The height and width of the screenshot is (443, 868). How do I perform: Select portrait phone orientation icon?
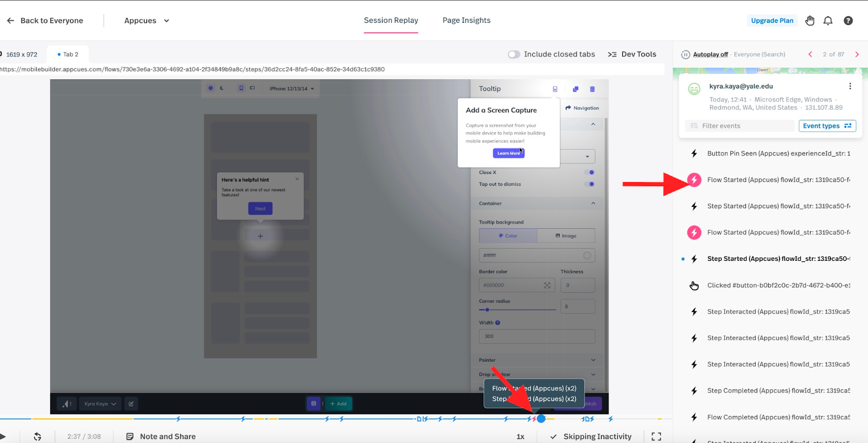click(x=241, y=88)
